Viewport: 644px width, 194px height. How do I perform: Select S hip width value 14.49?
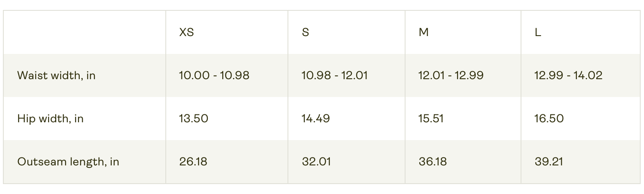click(x=316, y=119)
